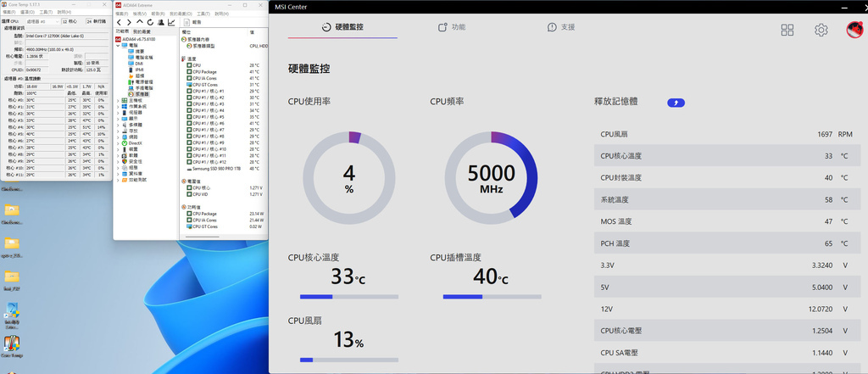This screenshot has height=374, width=868.
Task: Expand 顯示 node in AIDA64 tree
Action: click(117, 119)
